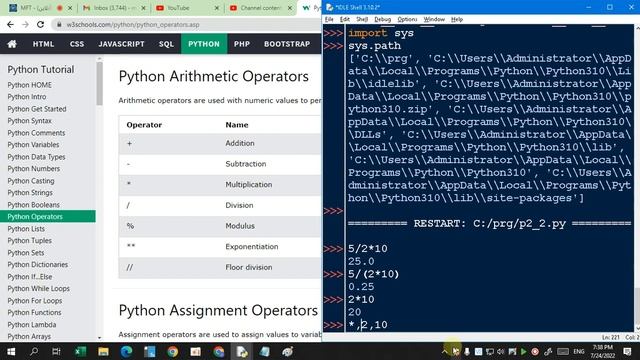Click the W3Schools home icon

(12, 44)
